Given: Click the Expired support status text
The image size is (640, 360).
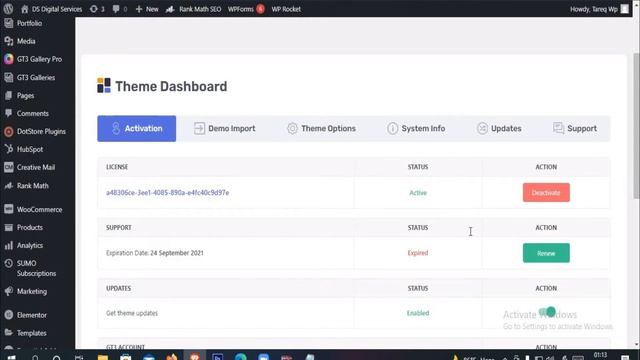Looking at the screenshot, I should pos(418,253).
